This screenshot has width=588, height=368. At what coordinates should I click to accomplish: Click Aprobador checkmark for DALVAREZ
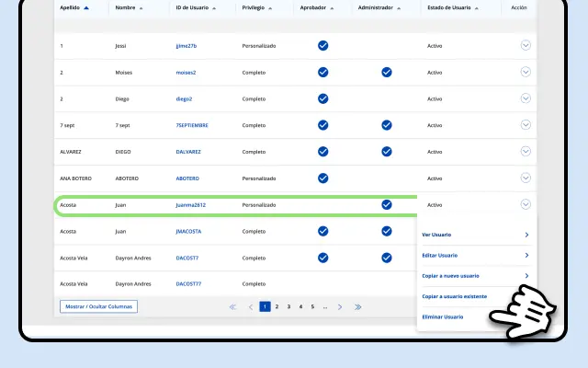(x=322, y=152)
